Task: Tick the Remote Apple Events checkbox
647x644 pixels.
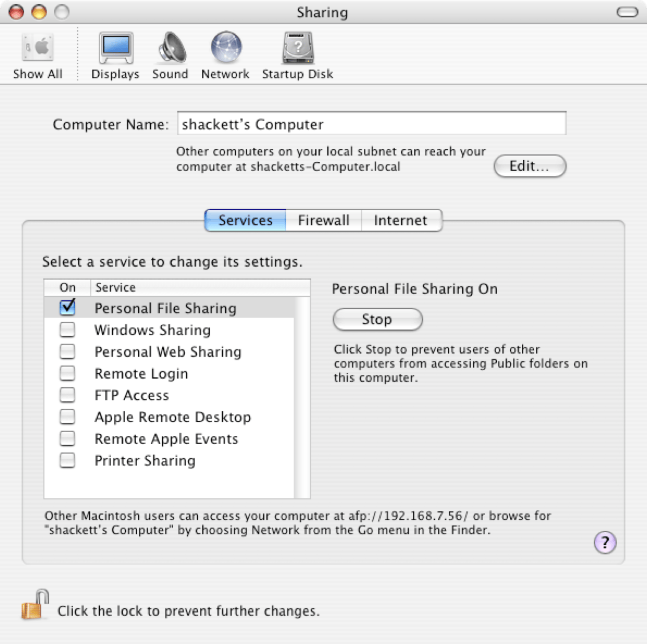Action: pyautogui.click(x=67, y=438)
